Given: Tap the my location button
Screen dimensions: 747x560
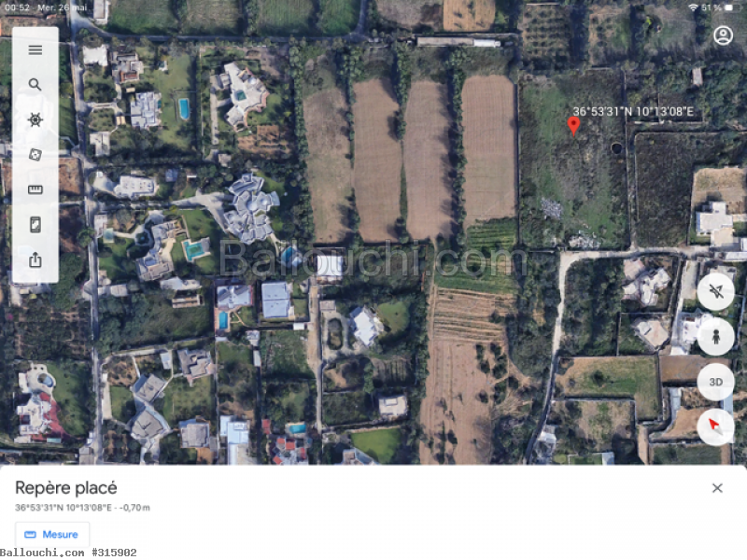Looking at the screenshot, I should tap(715, 291).
